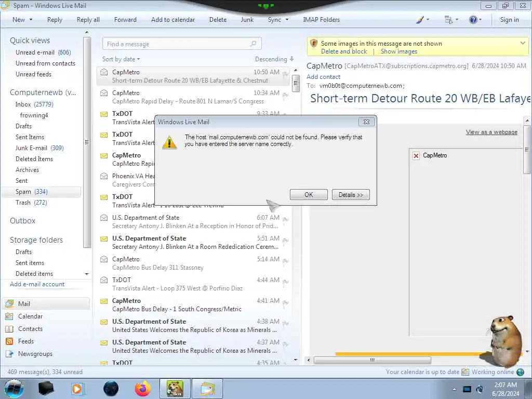
Task: Toggle Descending sort order
Action: [x=274, y=59]
